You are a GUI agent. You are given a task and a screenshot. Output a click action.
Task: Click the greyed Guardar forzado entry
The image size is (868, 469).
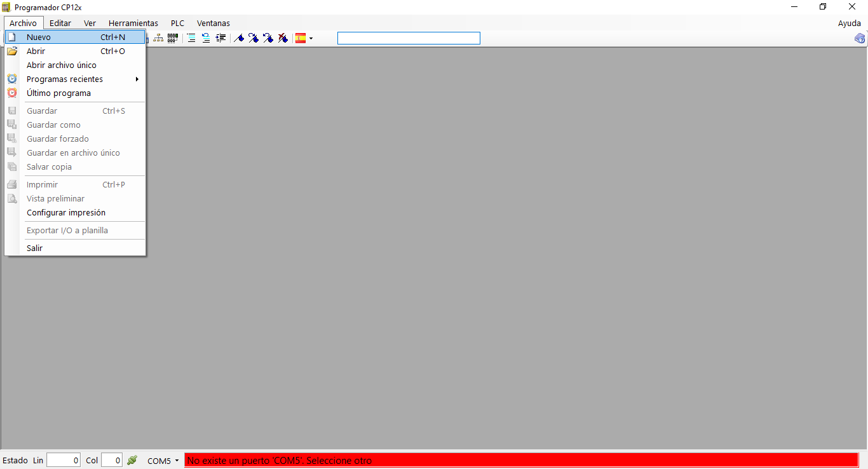pos(76,139)
